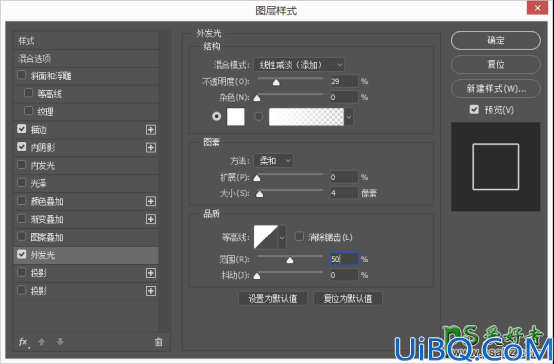This screenshot has width=554, height=364.
Task: Click the 扩展 slider handle
Action: (257, 178)
